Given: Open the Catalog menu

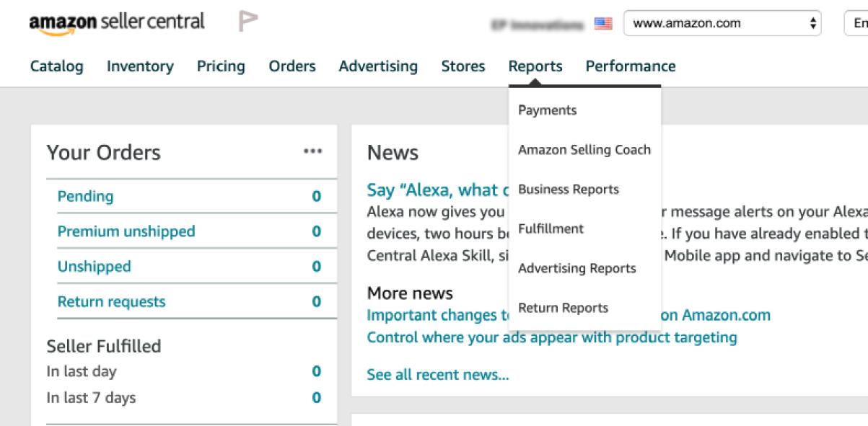Looking at the screenshot, I should pos(57,66).
